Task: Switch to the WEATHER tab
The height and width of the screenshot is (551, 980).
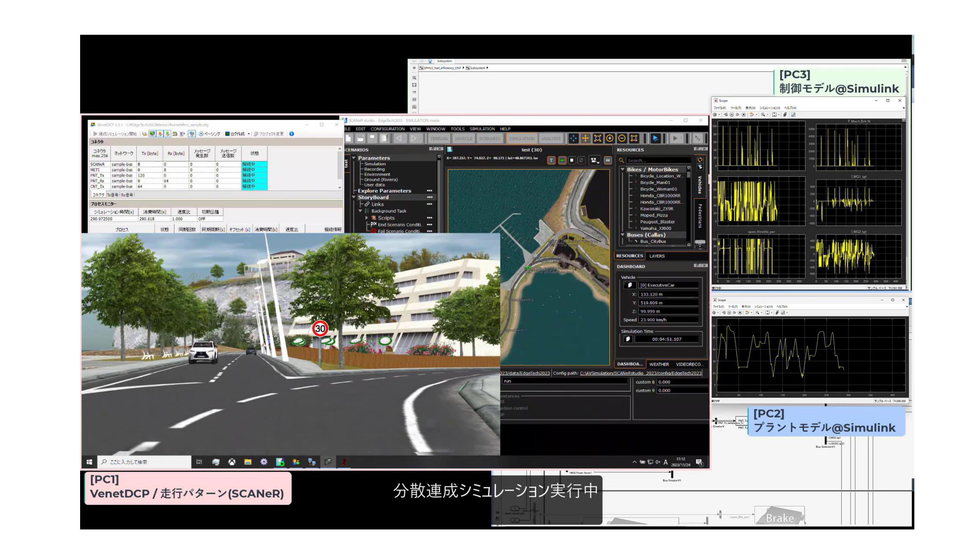Action: [x=659, y=364]
